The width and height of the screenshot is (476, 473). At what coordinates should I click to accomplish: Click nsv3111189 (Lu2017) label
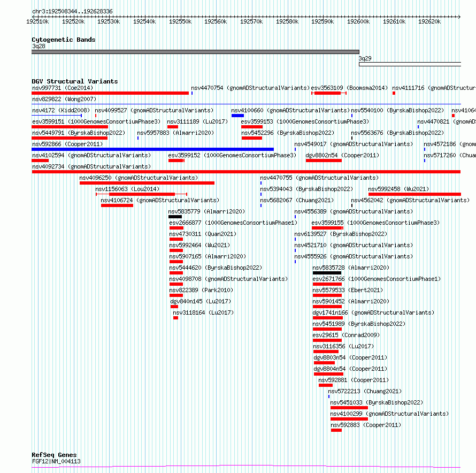coord(197,121)
